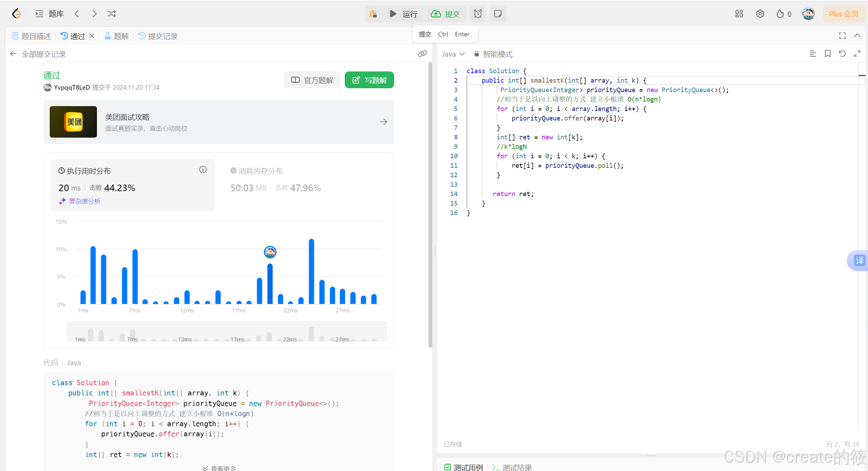Switch to memory distribution panel
The image size is (868, 471).
pos(260,171)
